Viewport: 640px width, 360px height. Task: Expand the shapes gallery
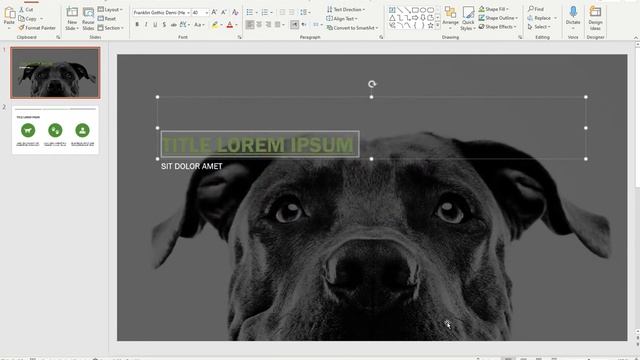click(x=438, y=26)
